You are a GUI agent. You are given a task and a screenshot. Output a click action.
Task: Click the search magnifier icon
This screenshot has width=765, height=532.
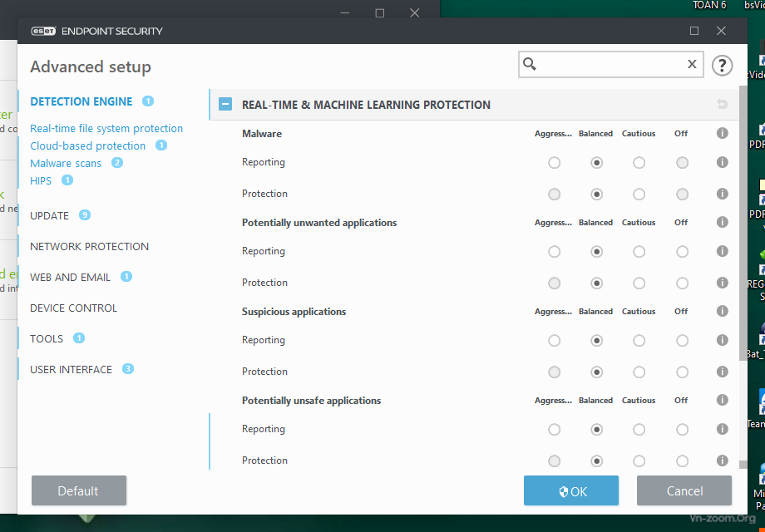click(530, 65)
